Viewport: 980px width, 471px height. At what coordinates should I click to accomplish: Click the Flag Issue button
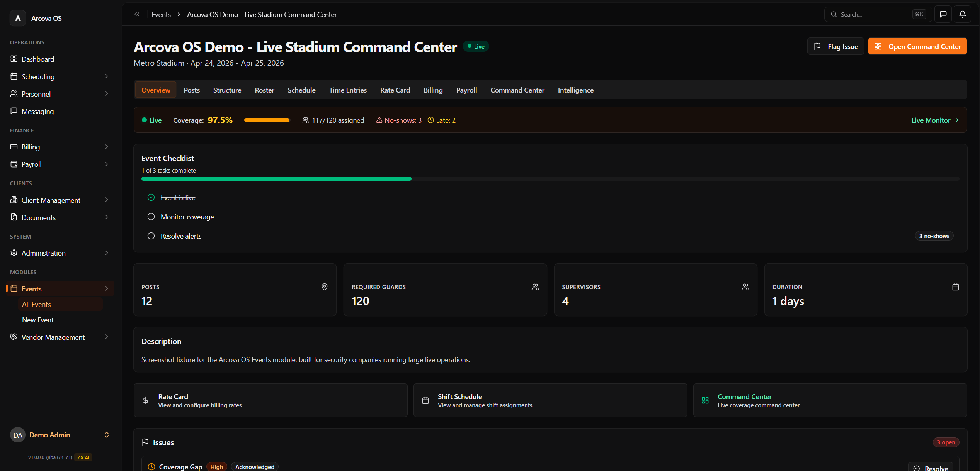pos(835,46)
